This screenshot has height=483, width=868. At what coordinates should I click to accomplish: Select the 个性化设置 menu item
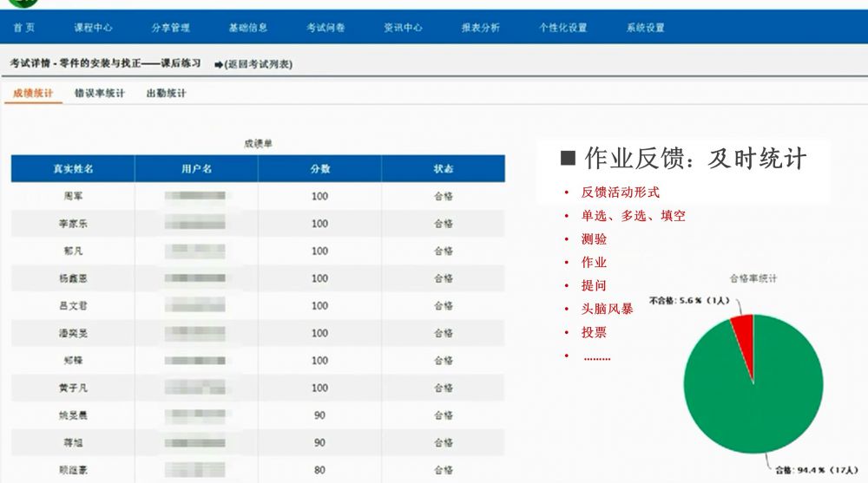tap(562, 28)
